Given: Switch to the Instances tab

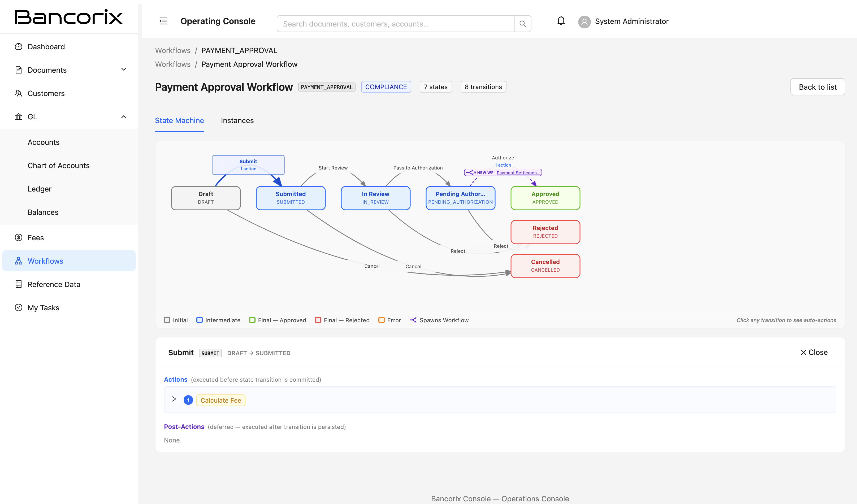Looking at the screenshot, I should click(x=237, y=120).
